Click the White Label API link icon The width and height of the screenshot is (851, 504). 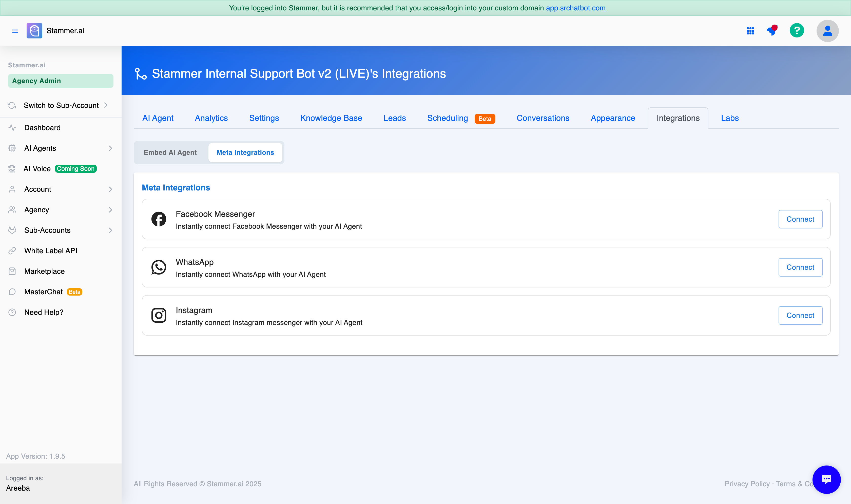click(x=12, y=251)
